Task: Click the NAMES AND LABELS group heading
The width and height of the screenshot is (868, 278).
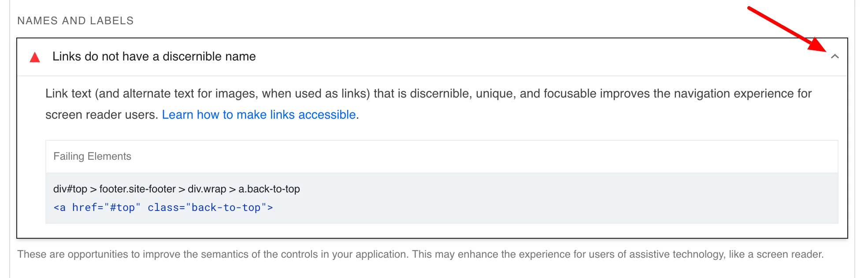Action: [x=75, y=21]
